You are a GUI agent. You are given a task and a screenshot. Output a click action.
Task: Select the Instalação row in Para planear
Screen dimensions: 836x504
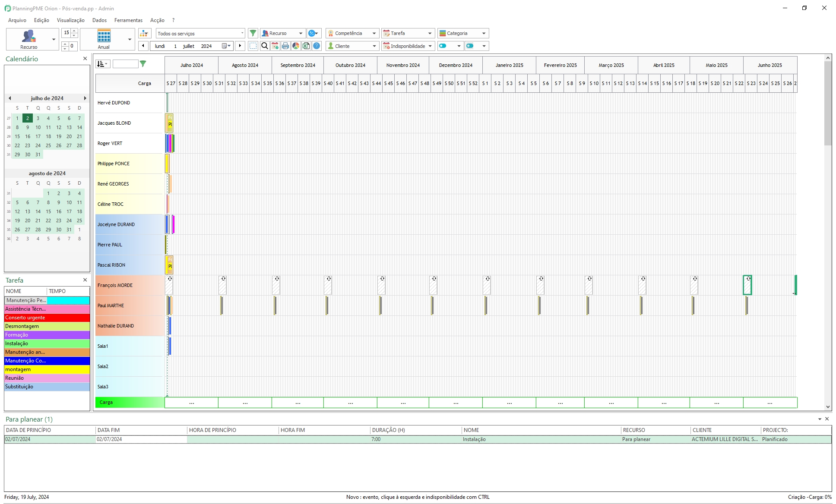[x=418, y=439]
